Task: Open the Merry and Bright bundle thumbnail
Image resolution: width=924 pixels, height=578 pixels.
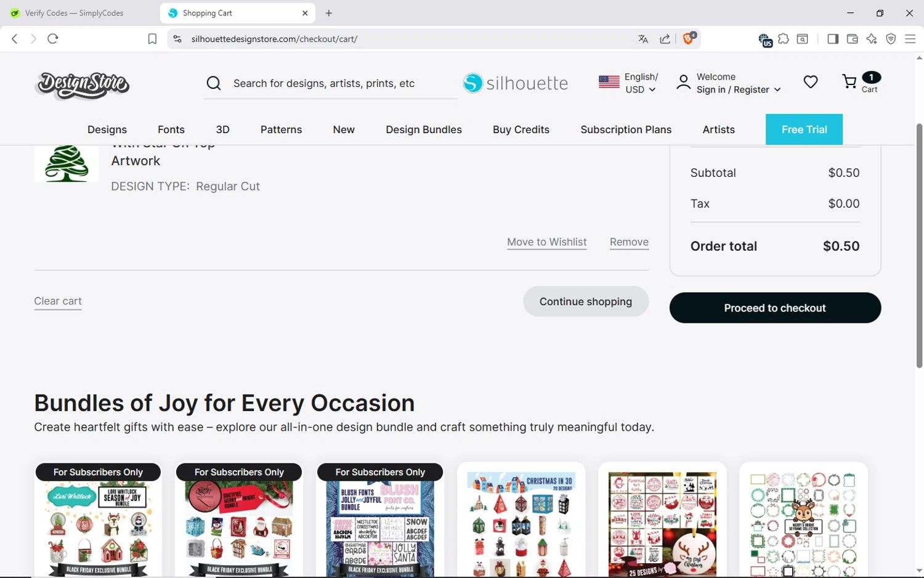Action: coord(239,521)
